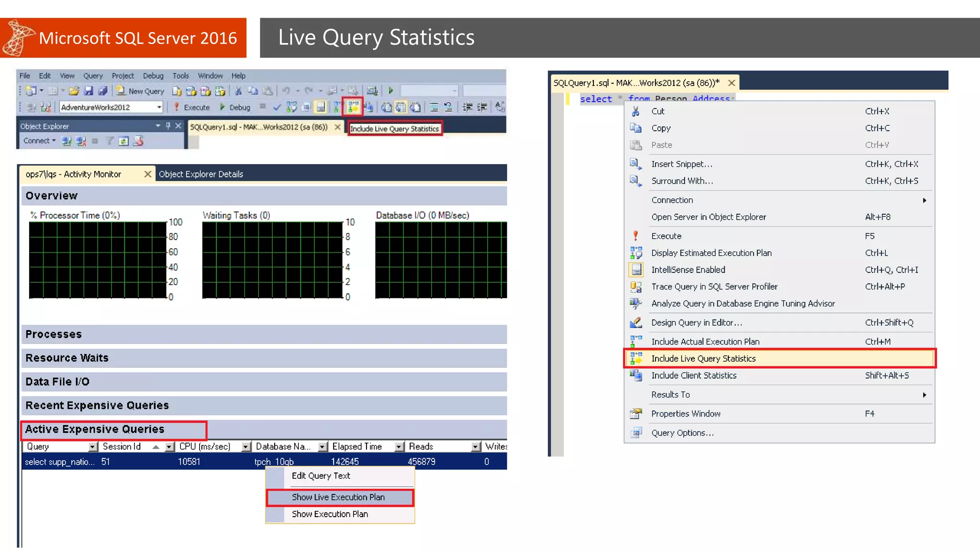Expand the Processes section in Activity Monitor

(264, 334)
